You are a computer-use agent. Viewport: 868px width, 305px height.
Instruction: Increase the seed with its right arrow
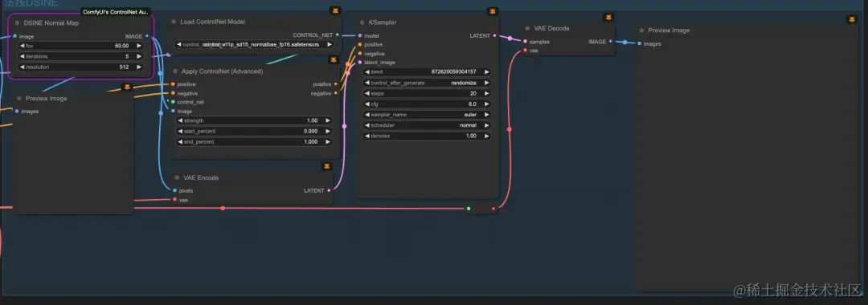click(x=486, y=71)
